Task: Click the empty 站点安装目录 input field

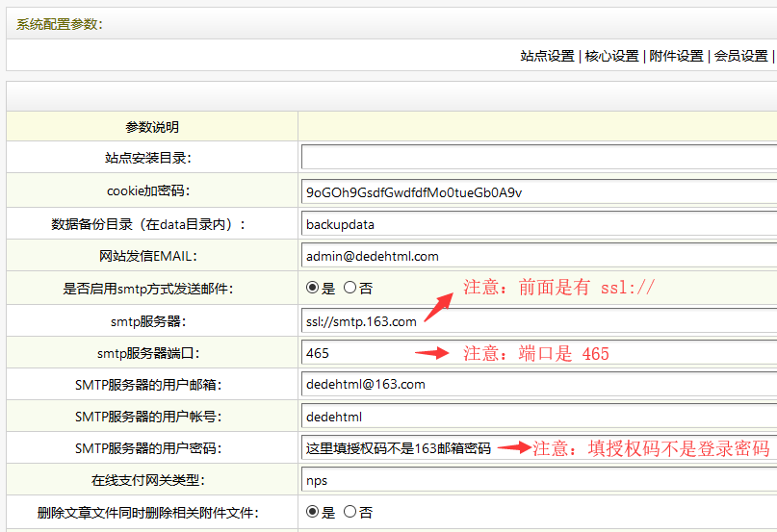Action: pos(537,157)
